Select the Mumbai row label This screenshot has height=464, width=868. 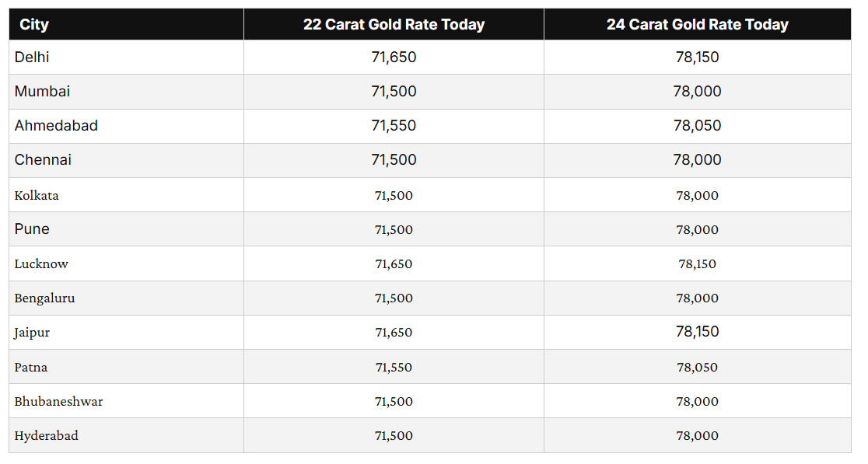pos(42,92)
